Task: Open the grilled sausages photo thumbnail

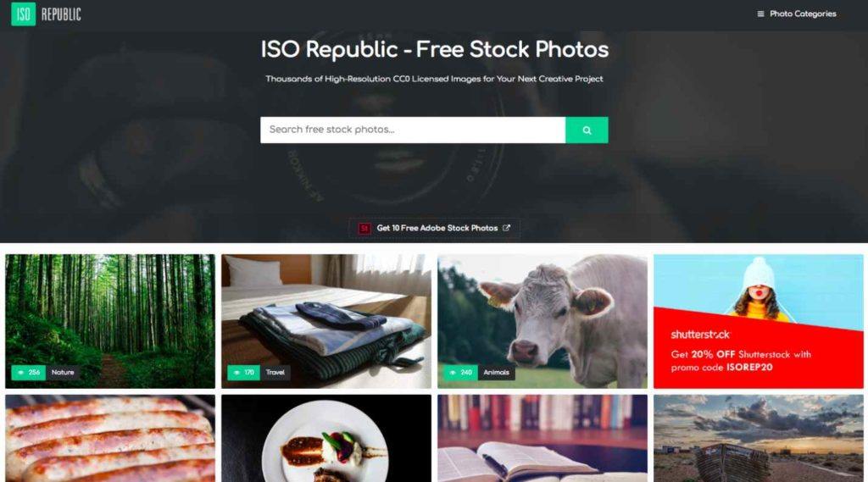Action: click(110, 438)
